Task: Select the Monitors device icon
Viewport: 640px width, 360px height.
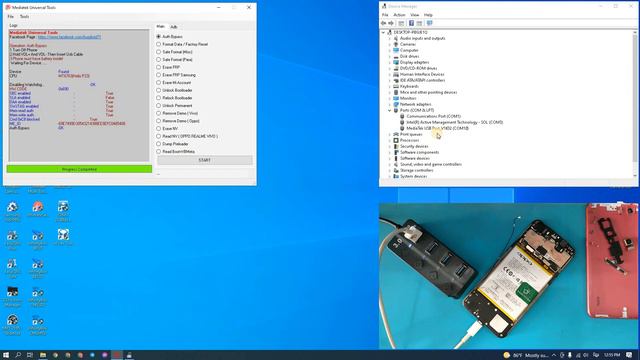Action: (396, 98)
